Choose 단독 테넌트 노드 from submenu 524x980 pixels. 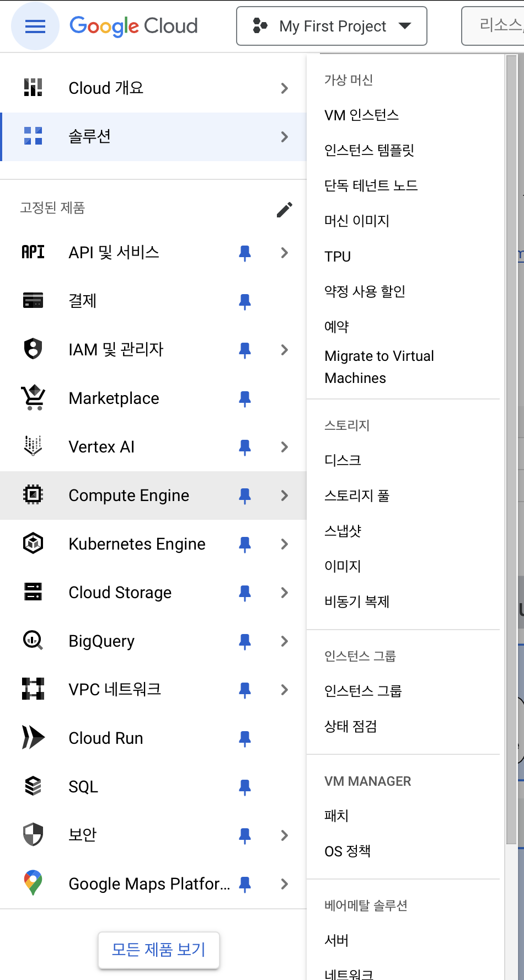(371, 185)
